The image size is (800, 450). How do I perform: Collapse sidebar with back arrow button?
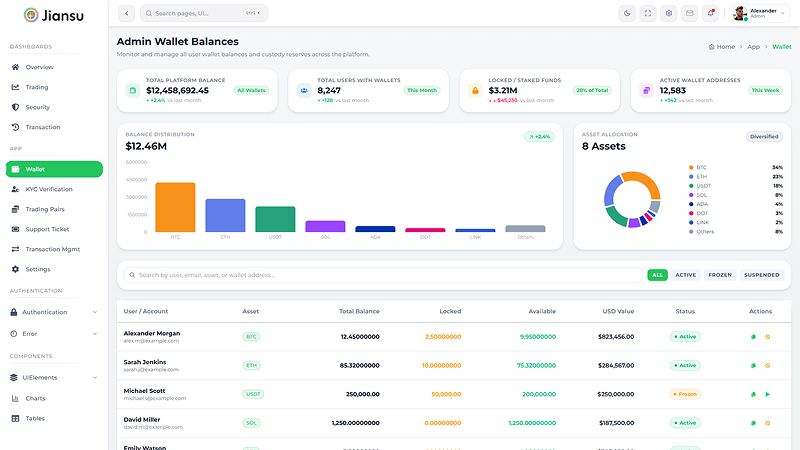[x=127, y=13]
